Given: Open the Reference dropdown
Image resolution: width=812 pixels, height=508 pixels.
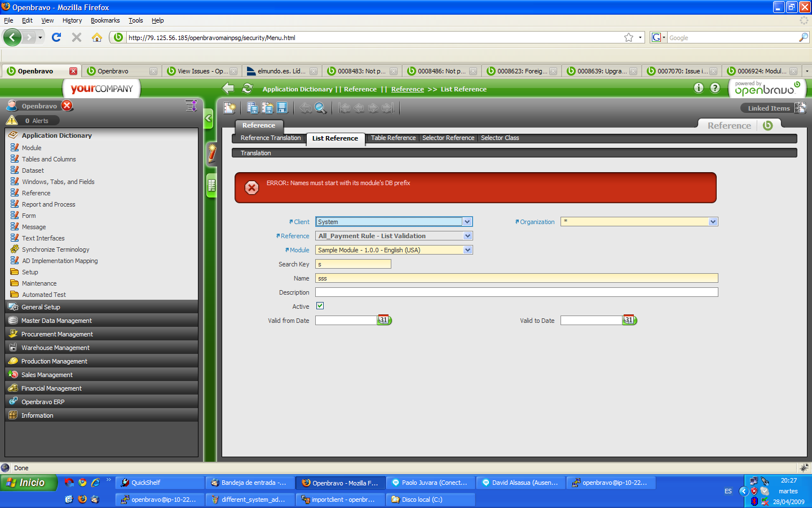Looking at the screenshot, I should [x=467, y=236].
